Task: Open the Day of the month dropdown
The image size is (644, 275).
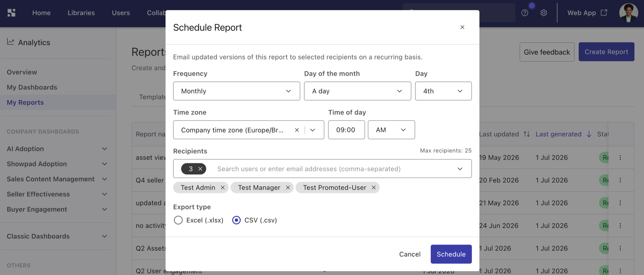Action: 357,91
